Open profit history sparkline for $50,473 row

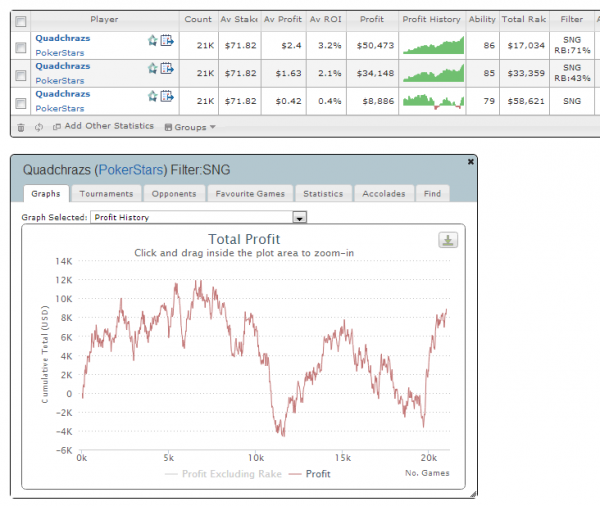[x=433, y=45]
